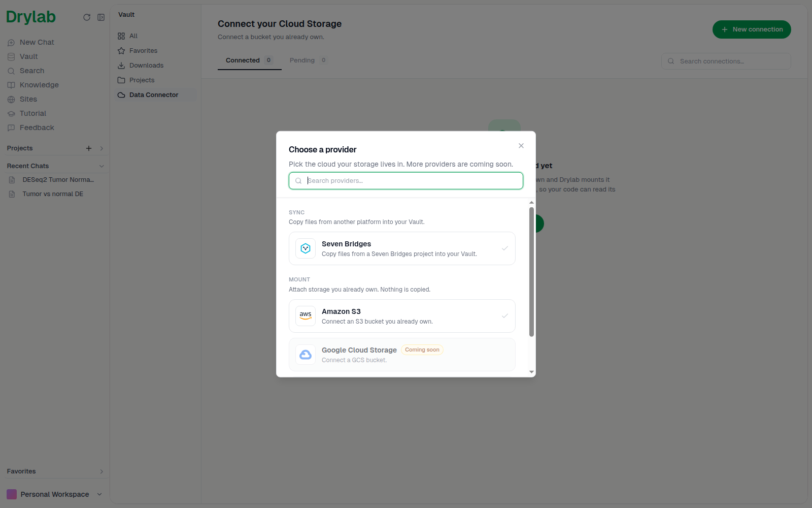Show All items in Vault
Screen dimensions: 812x508
(155, 36)
